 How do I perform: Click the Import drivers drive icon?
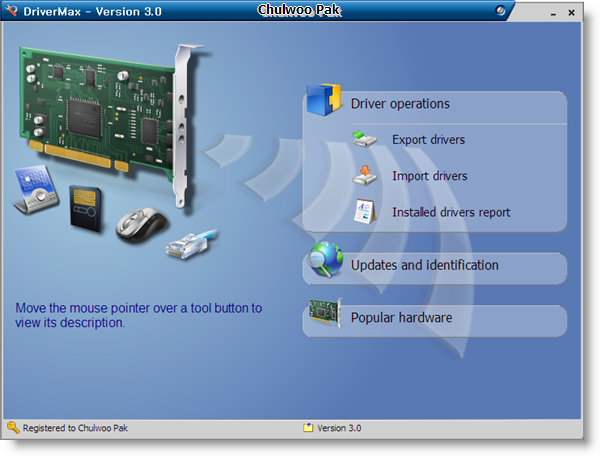tap(364, 175)
